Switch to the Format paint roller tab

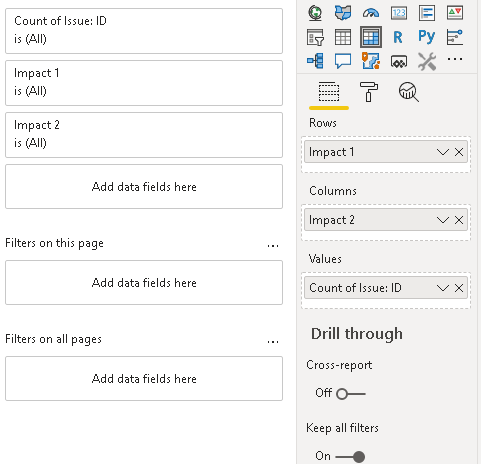(x=369, y=92)
